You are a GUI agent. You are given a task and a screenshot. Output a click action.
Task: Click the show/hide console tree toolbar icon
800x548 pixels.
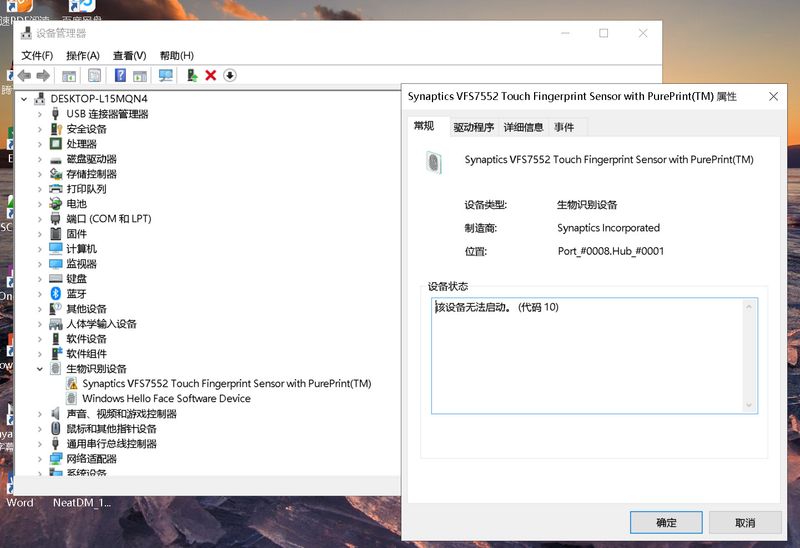69,76
